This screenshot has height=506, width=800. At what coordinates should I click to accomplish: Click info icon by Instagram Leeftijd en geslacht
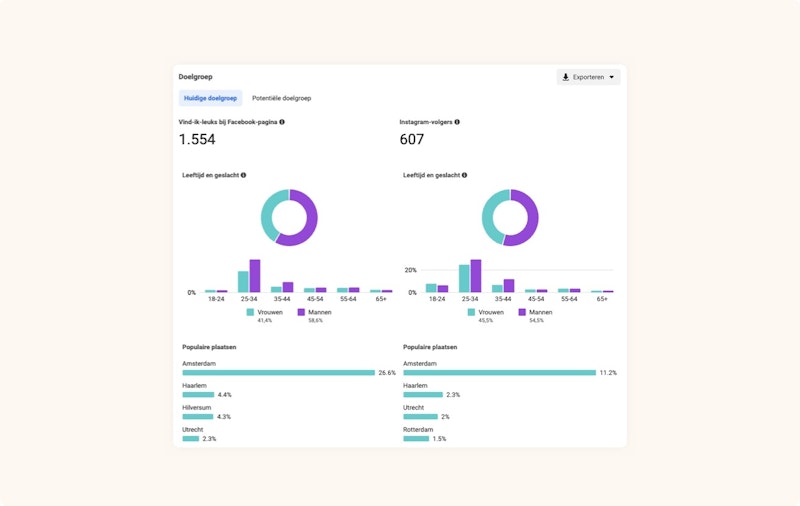tap(464, 175)
